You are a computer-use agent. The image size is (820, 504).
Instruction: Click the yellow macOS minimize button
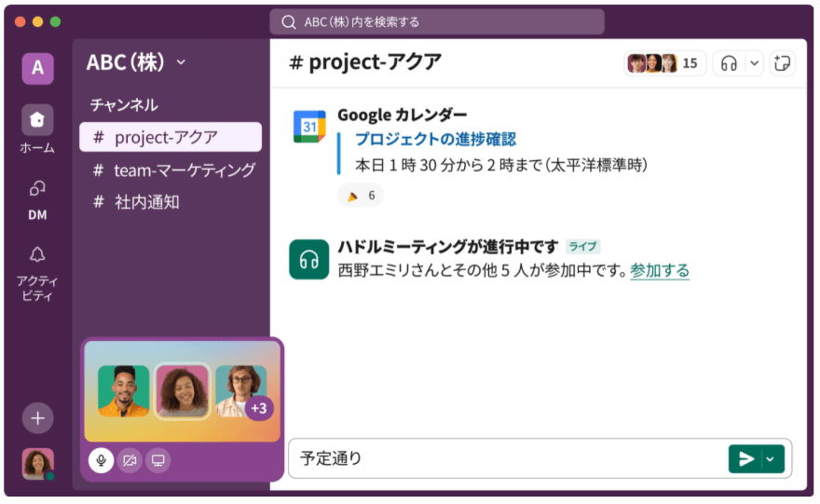click(37, 21)
